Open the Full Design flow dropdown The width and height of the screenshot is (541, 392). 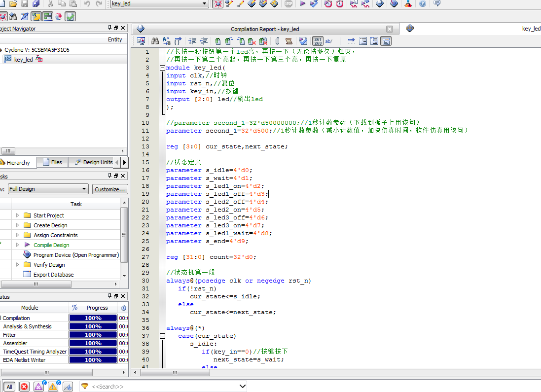click(84, 189)
